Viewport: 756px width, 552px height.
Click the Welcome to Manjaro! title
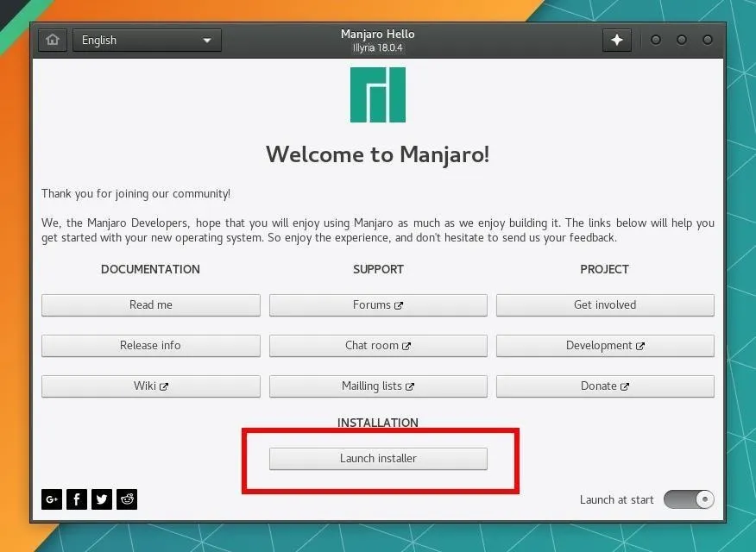pos(378,154)
